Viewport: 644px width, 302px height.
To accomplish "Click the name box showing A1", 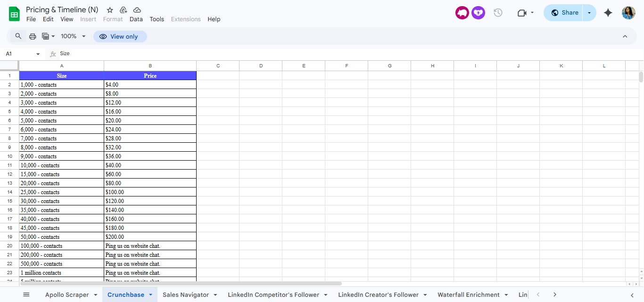I will 18,54.
